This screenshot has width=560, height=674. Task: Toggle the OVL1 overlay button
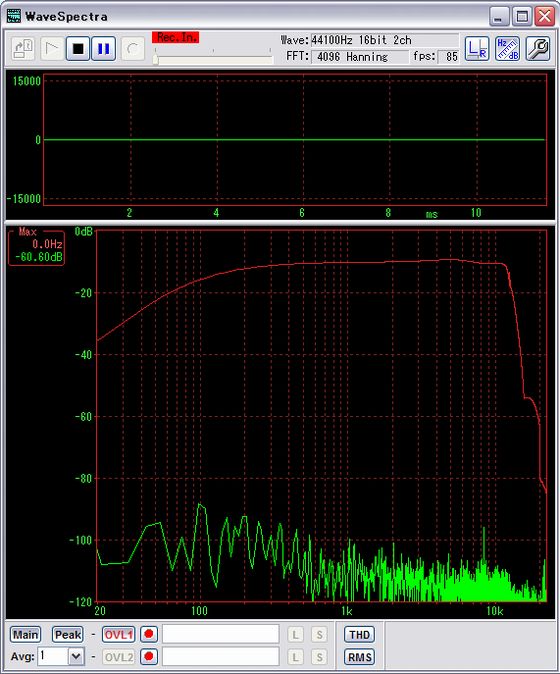tap(118, 634)
